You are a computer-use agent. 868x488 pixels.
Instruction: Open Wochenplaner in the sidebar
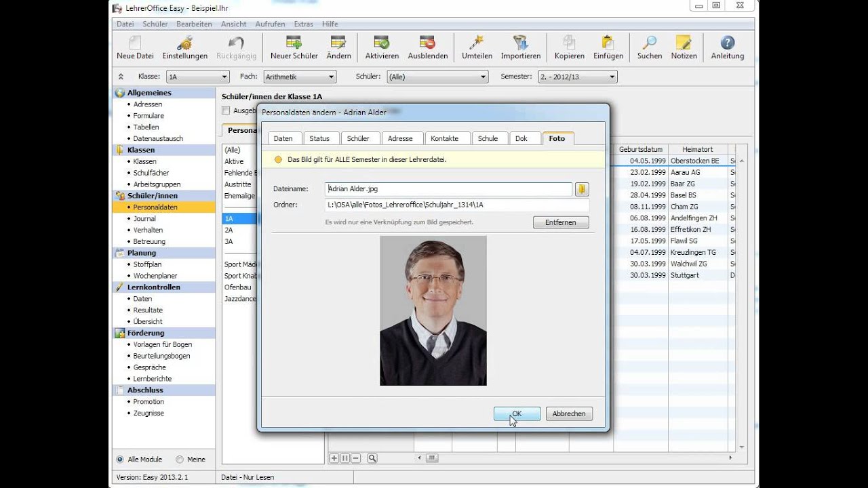coord(155,276)
